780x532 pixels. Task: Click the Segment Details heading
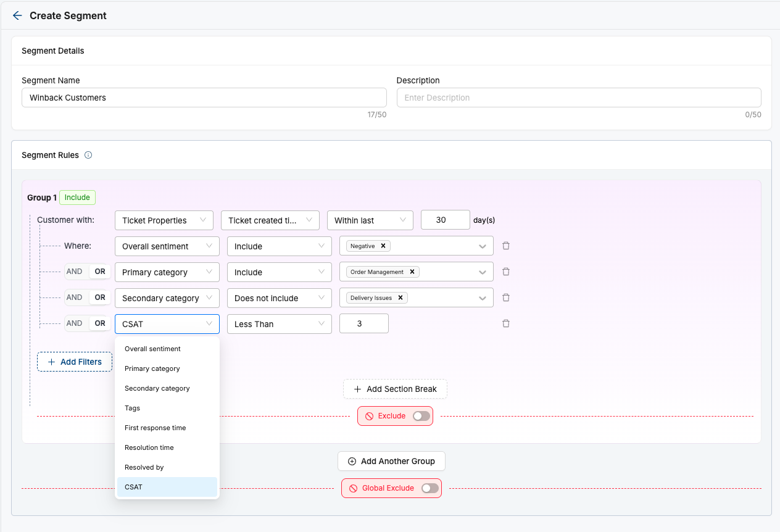click(x=53, y=51)
